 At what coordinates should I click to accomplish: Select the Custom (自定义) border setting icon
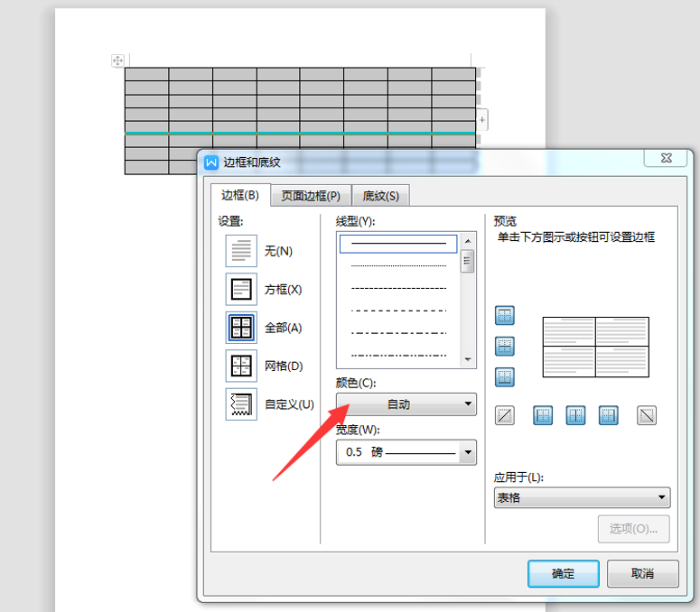241,404
